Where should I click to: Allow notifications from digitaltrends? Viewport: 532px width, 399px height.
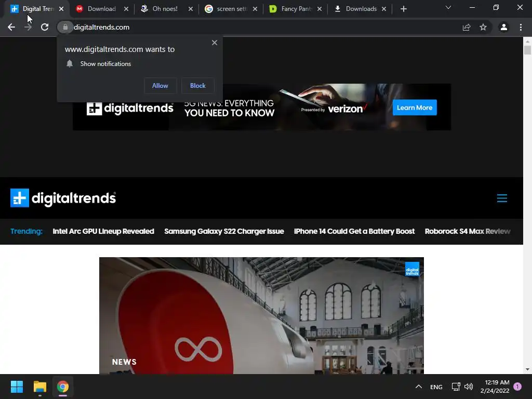point(160,86)
